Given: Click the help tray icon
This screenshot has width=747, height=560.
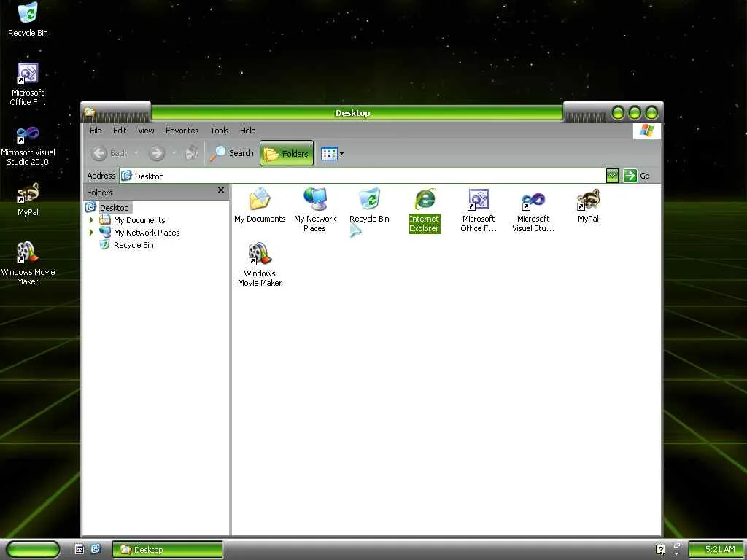Looking at the screenshot, I should (660, 550).
